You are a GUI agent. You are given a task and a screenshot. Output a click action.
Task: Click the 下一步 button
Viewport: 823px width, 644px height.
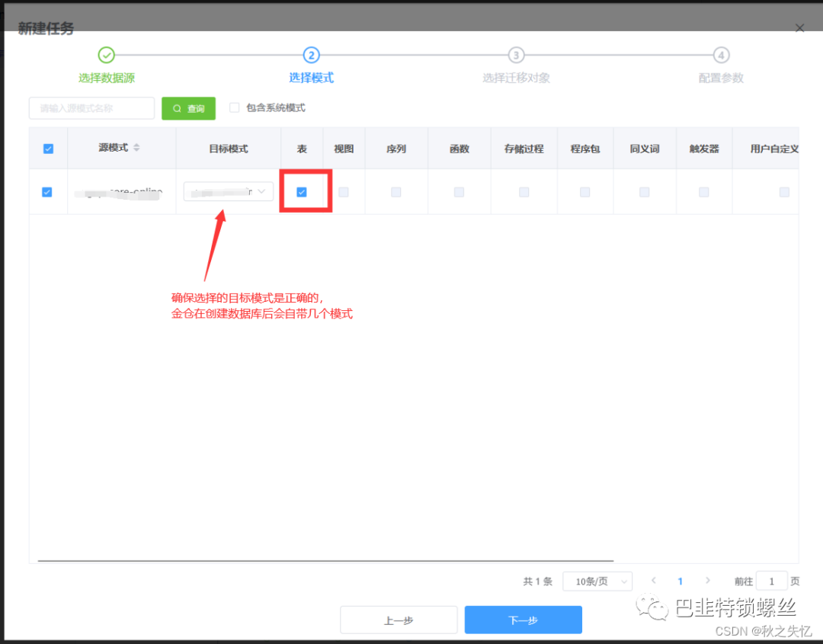(x=523, y=620)
